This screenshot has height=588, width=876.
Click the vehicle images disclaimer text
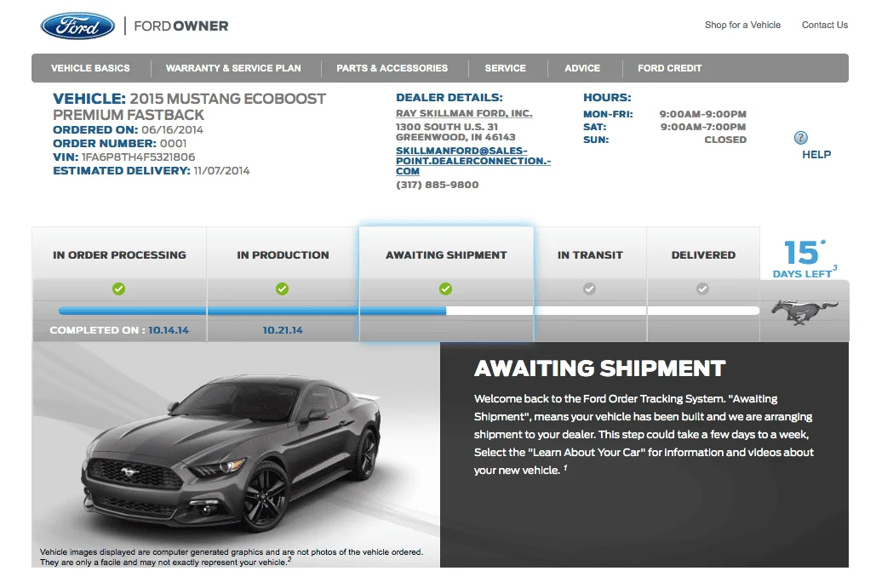tap(232, 557)
